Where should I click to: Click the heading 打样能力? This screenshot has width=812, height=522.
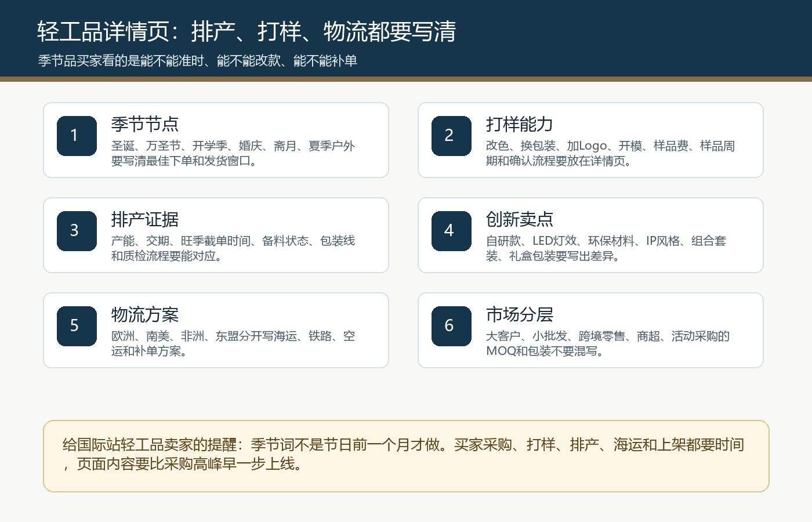click(x=520, y=124)
